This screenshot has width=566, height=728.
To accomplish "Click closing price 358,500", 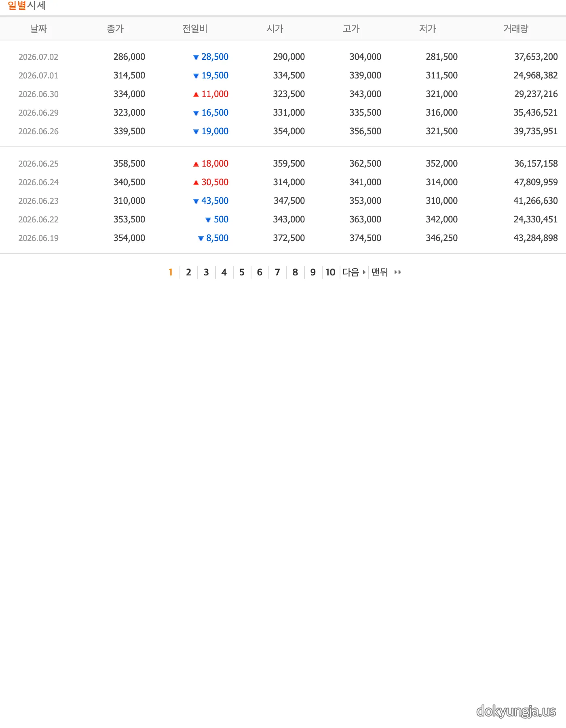I will [129, 164].
